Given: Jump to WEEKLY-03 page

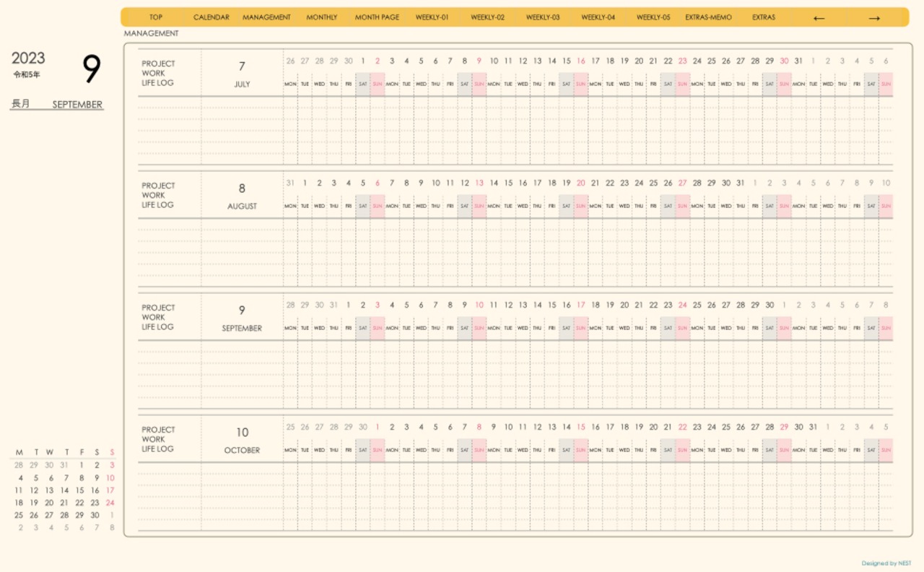Looking at the screenshot, I should point(543,17).
